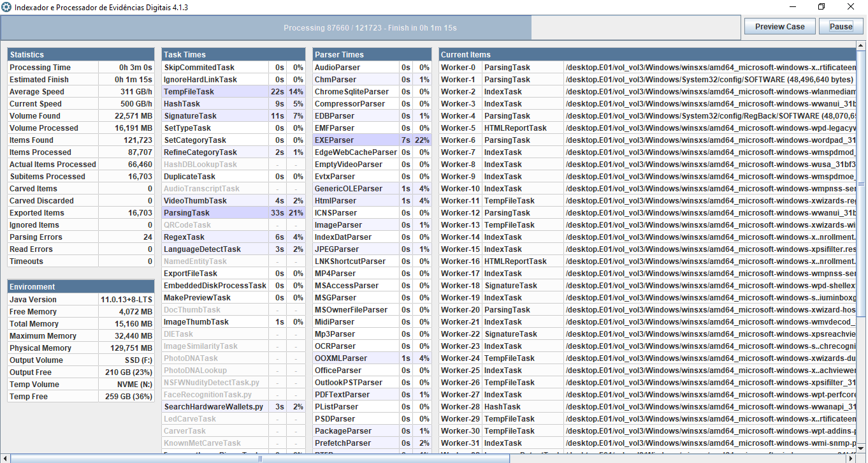The height and width of the screenshot is (463, 868).
Task: Click the Preview Case button
Action: (779, 26)
